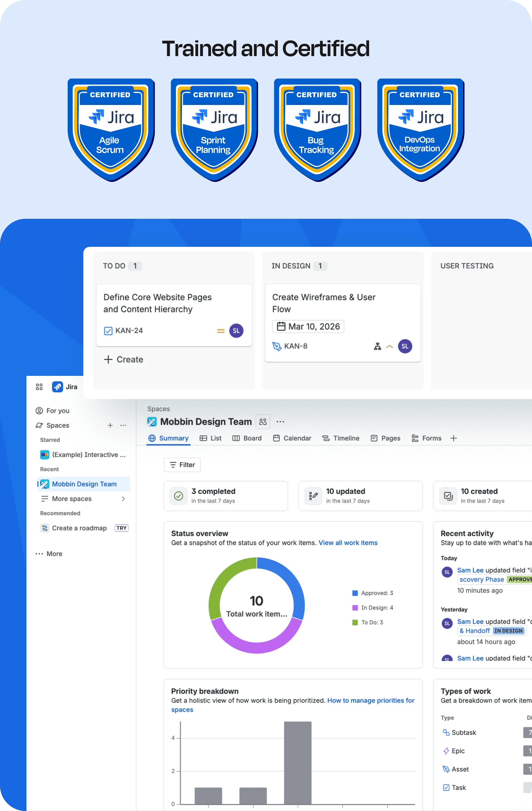Open Spaces in the sidebar

[52, 425]
